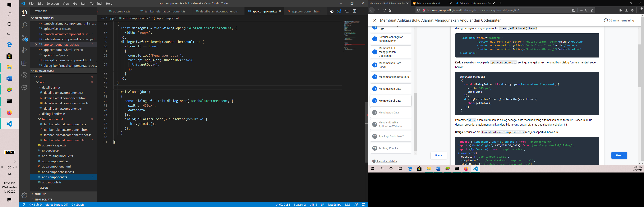Open Firefox library icon

pos(620,10)
